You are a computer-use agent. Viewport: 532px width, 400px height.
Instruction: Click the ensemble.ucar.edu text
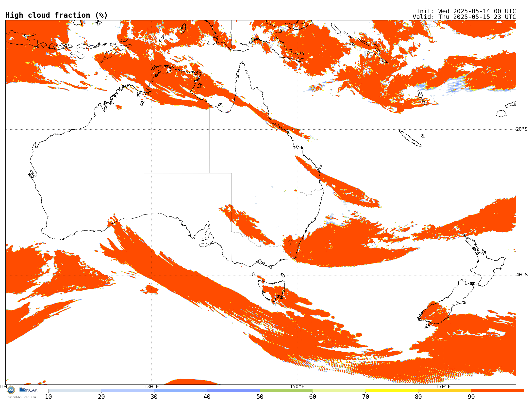pos(22,397)
